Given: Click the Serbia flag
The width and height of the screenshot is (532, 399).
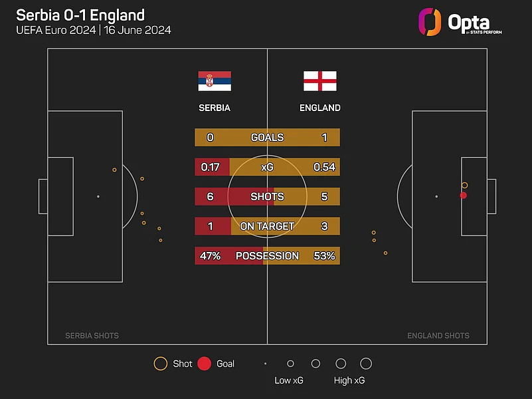Looking at the screenshot, I should (x=215, y=81).
